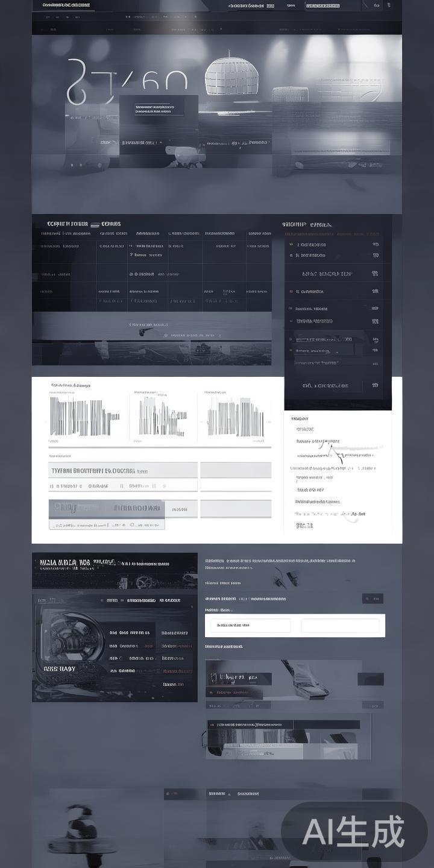Select the second tab above the dark table
This screenshot has height=868, width=434.
111,224
